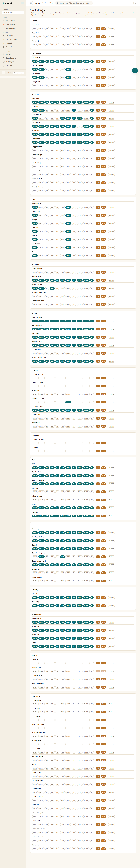Screen dimensions: 140x868
Task: Click the Review Queue flag icon in sidebar
Action: (4, 28)
